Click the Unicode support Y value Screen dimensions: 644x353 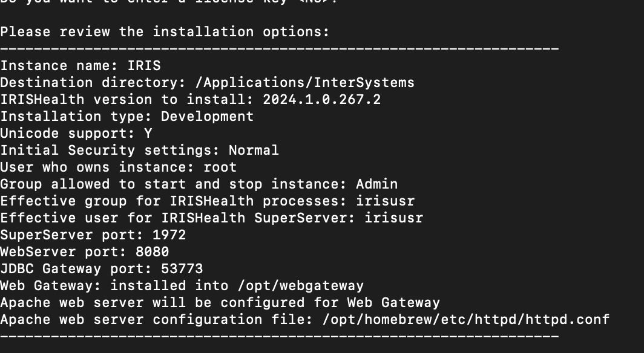tap(148, 133)
